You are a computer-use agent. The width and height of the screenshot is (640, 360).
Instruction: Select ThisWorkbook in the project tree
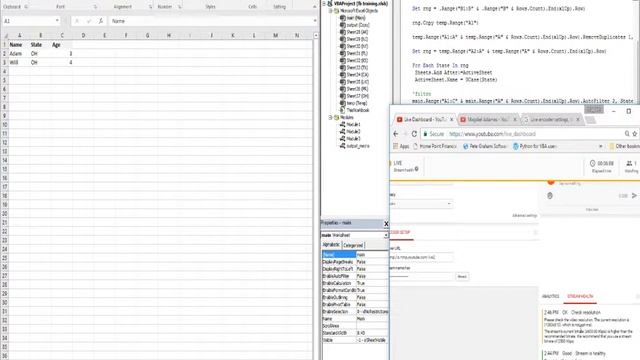pos(358,110)
